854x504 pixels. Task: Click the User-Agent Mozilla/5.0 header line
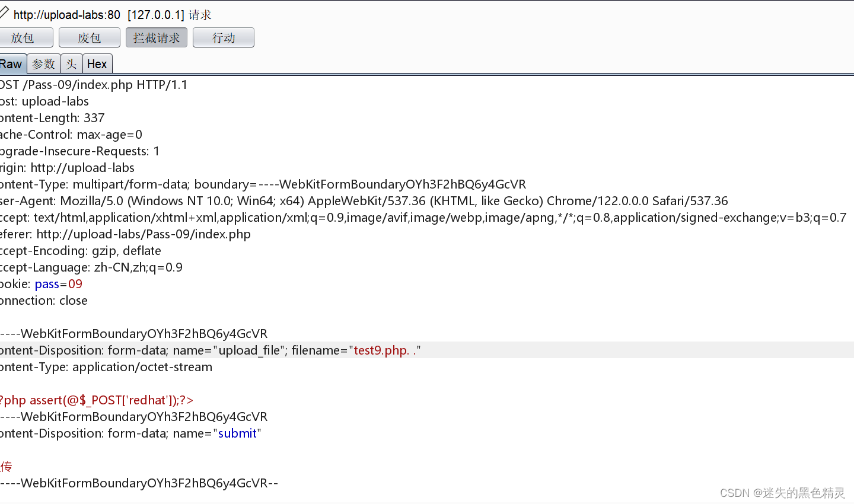tap(364, 201)
